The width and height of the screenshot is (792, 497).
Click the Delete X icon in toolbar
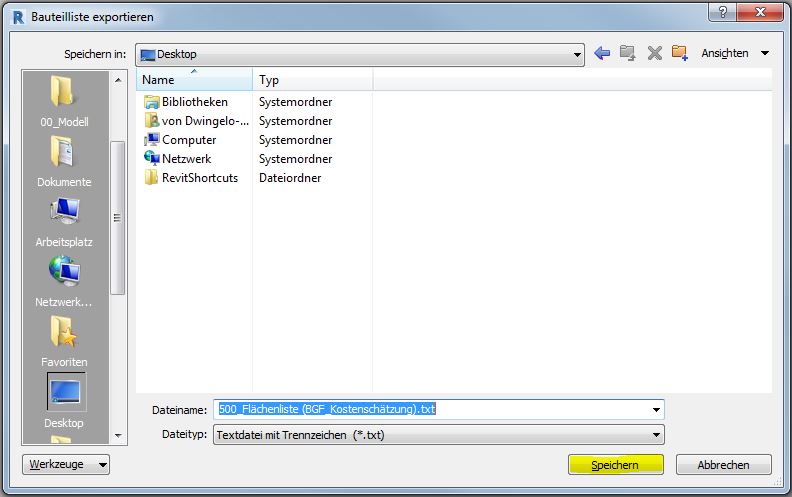tap(655, 53)
